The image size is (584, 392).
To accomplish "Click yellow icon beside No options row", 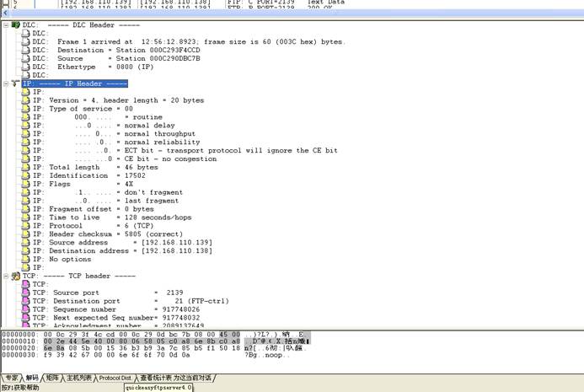I will [25, 260].
